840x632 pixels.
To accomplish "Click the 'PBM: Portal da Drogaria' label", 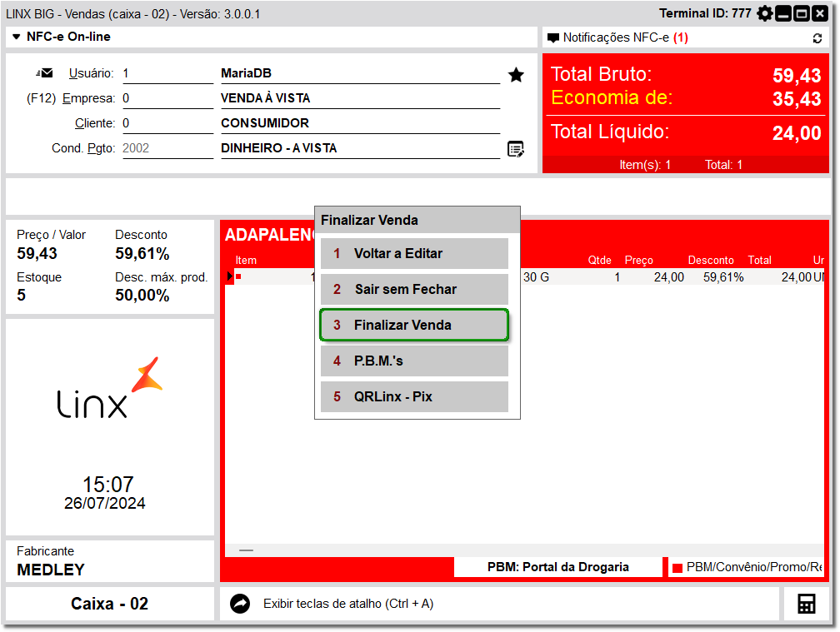I will 558,567.
